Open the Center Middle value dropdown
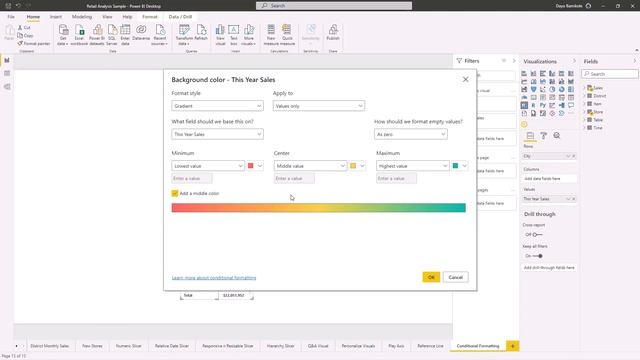Image resolution: width=640 pixels, height=360 pixels. pos(310,166)
